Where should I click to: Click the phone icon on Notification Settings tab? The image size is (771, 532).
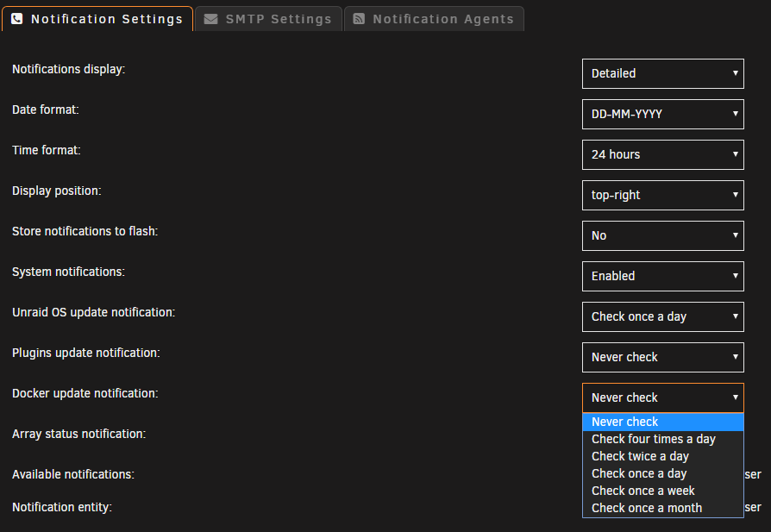click(16, 19)
